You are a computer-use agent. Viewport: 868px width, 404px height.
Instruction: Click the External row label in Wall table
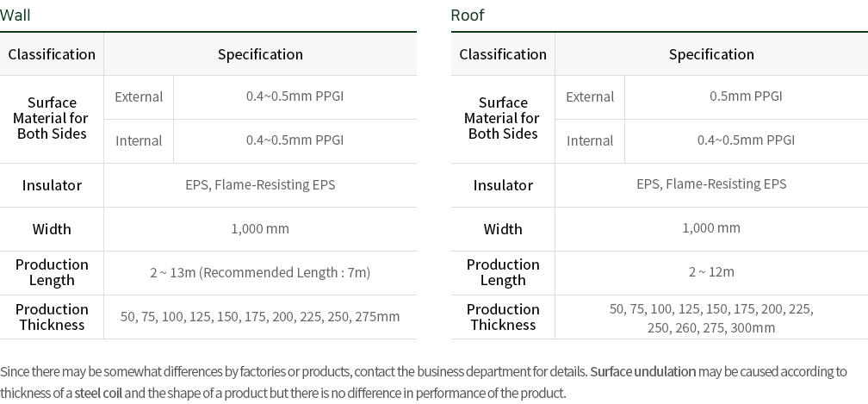(139, 96)
